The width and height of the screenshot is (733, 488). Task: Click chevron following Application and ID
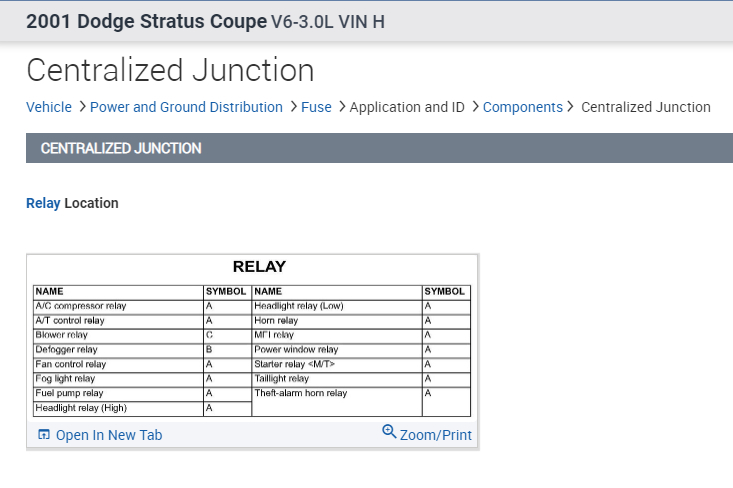(474, 107)
